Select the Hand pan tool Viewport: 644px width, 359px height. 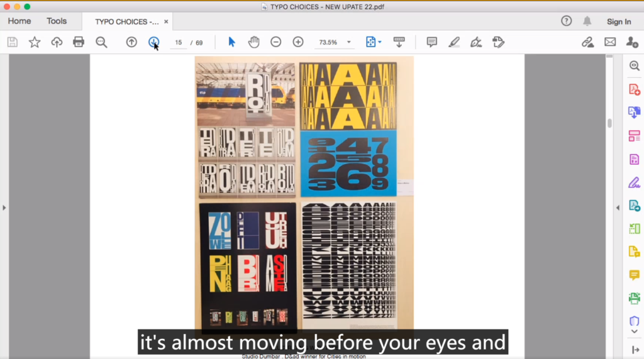point(254,42)
